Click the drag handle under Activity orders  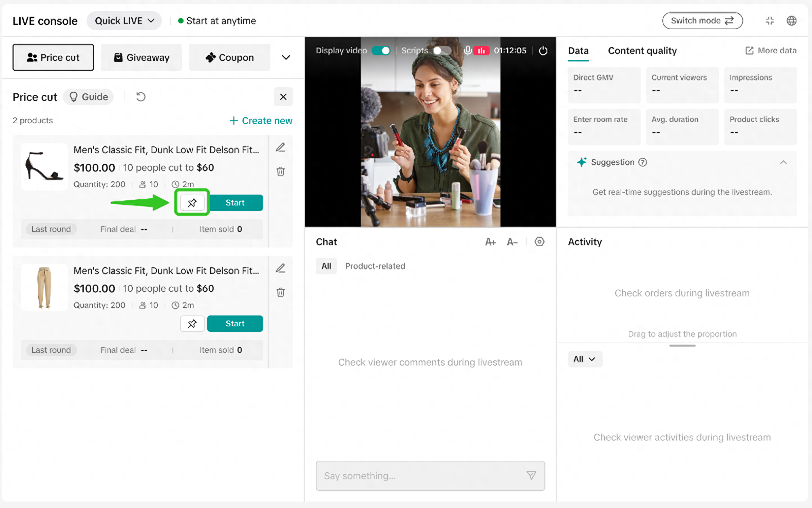[682, 345]
